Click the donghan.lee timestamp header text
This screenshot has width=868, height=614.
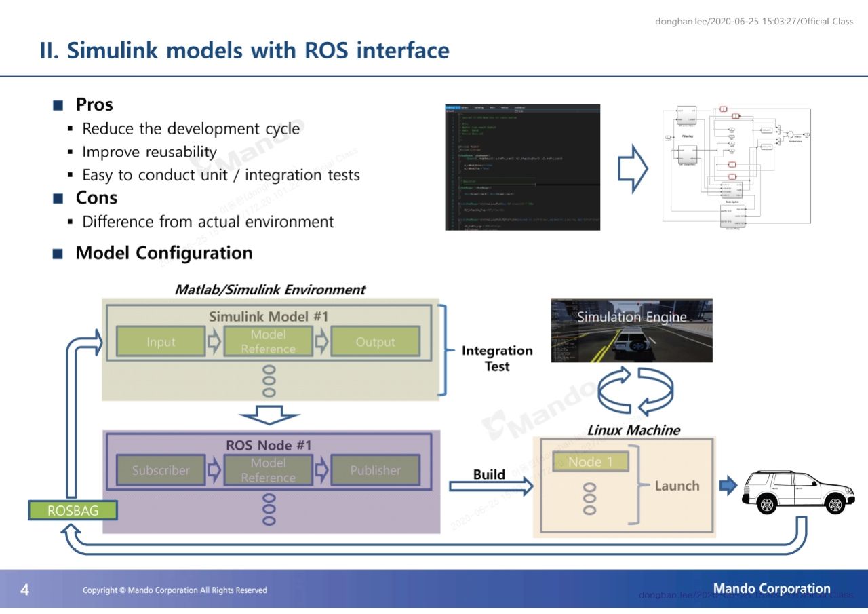[x=754, y=21]
